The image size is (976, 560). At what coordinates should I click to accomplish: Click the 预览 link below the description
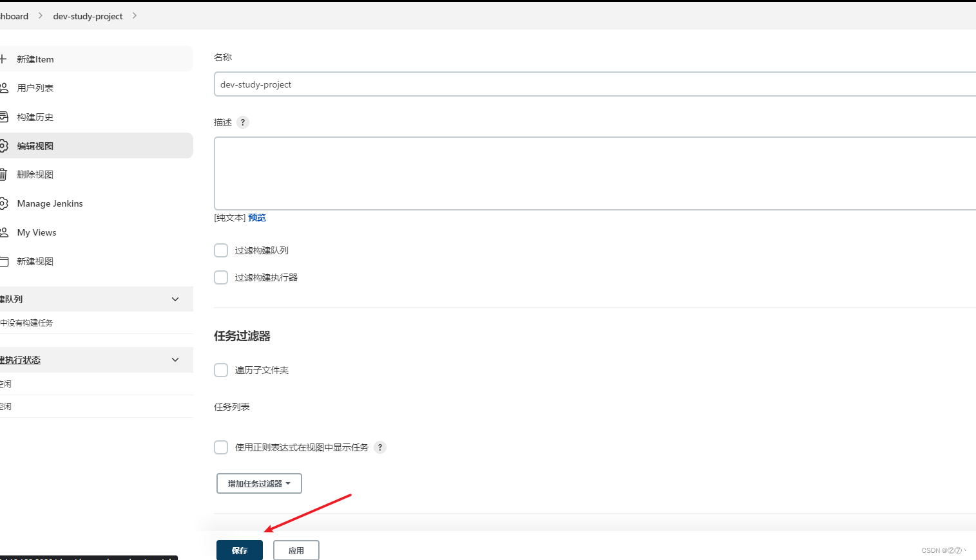pos(257,218)
